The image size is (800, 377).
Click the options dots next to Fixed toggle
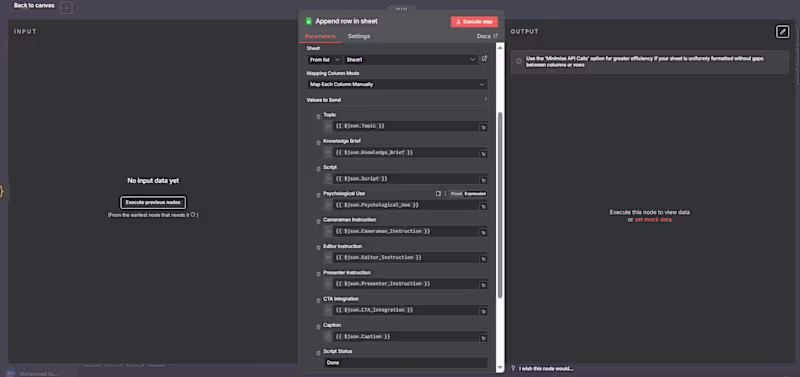click(445, 194)
